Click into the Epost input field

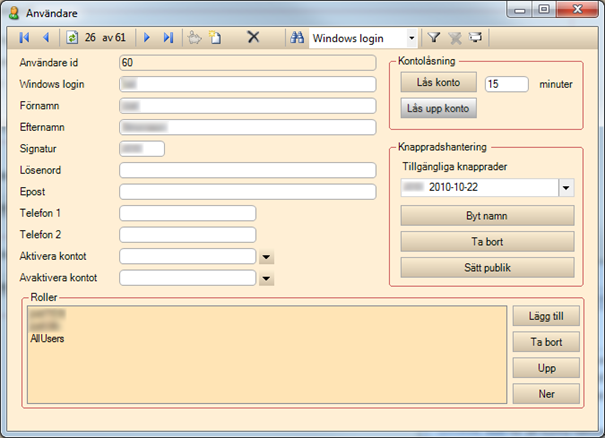point(247,191)
